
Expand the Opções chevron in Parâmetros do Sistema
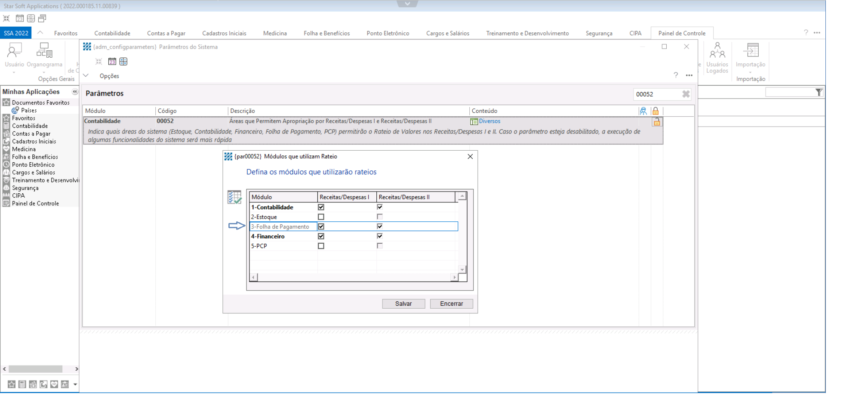point(86,75)
